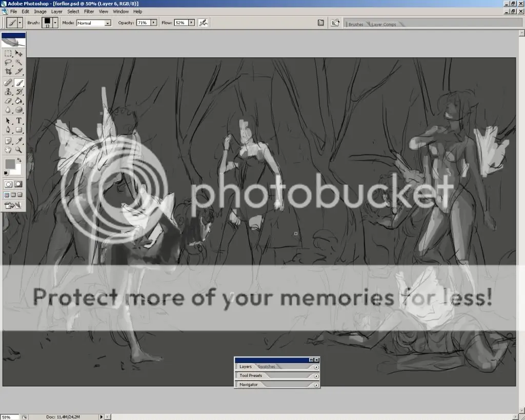The width and height of the screenshot is (525, 420).
Task: Select Standard Screen mode
Action: tap(7, 195)
